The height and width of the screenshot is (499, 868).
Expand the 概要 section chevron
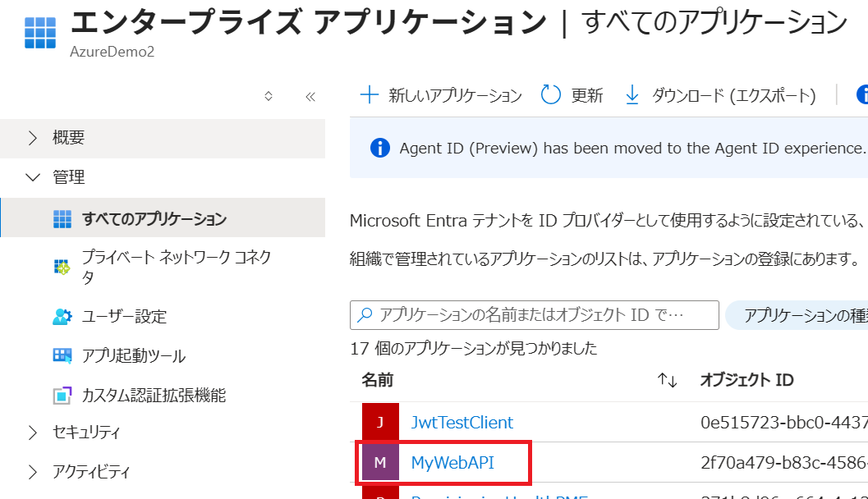[x=33, y=138]
